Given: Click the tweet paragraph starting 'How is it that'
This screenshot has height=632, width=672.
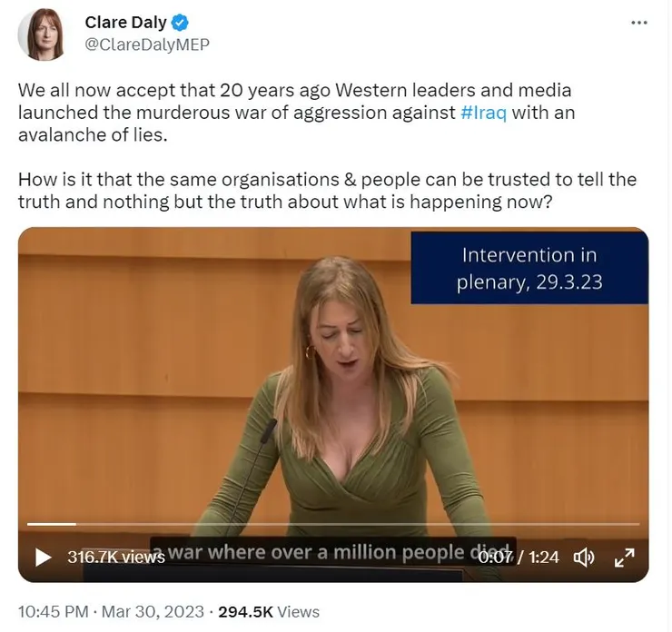Looking at the screenshot, I should (x=328, y=191).
